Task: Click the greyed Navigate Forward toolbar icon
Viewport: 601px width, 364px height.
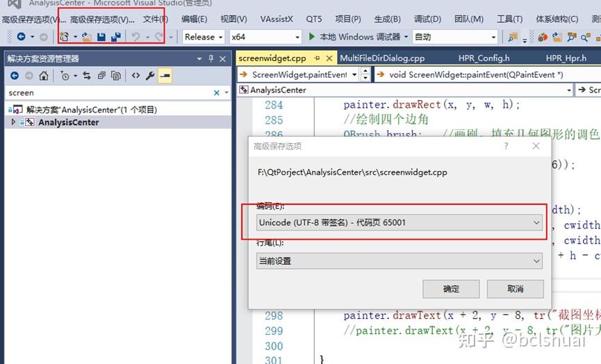Action: click(44, 38)
